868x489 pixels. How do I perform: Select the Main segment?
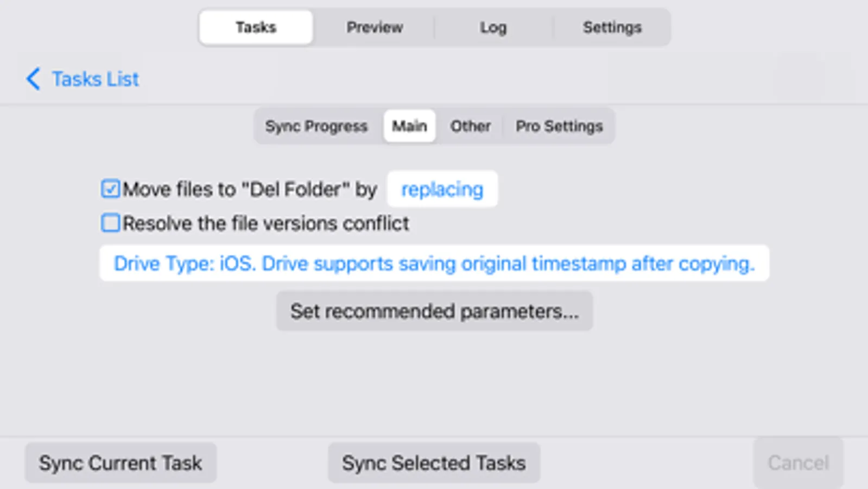(x=409, y=126)
